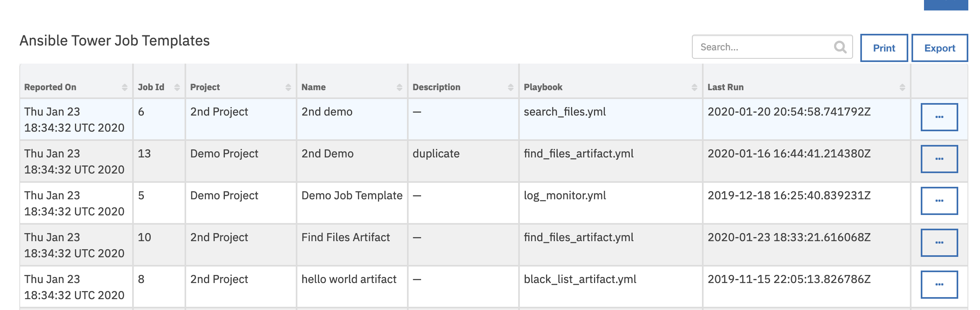Sort by Name column arrows
This screenshot has width=980, height=310.
[399, 87]
